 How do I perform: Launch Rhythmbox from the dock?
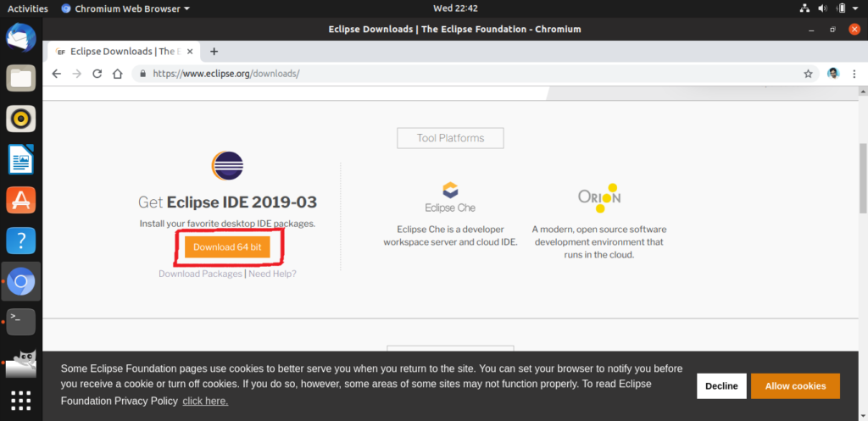coord(21,119)
